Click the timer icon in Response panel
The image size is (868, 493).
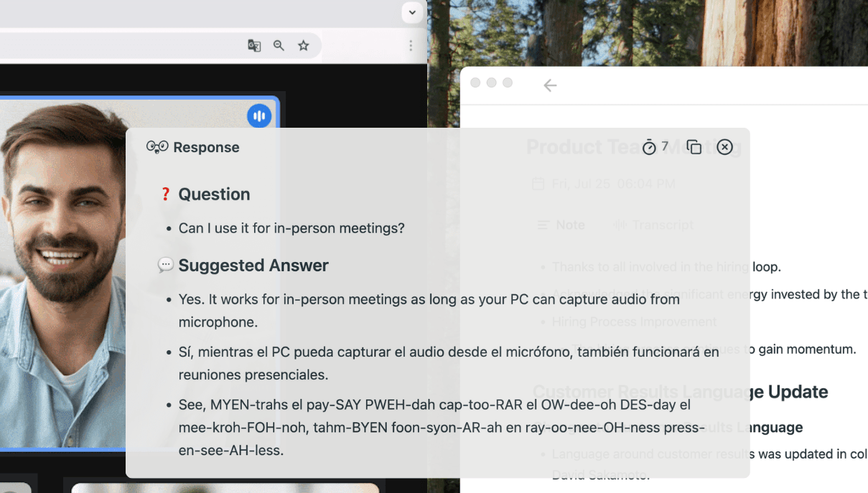pos(649,147)
